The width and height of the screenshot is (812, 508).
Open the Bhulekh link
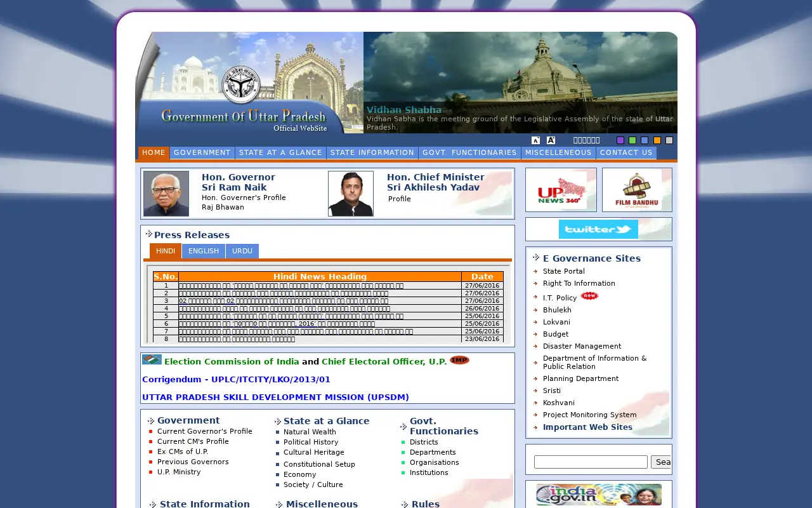(x=557, y=310)
